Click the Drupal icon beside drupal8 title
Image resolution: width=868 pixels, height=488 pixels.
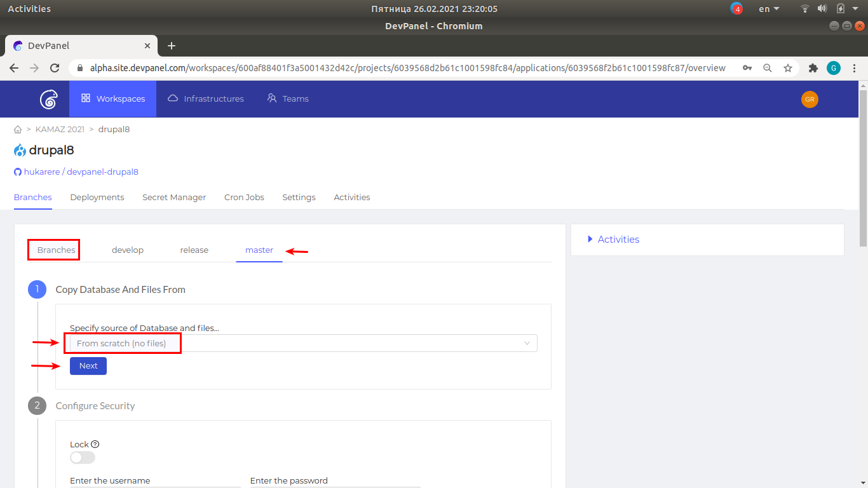point(18,150)
